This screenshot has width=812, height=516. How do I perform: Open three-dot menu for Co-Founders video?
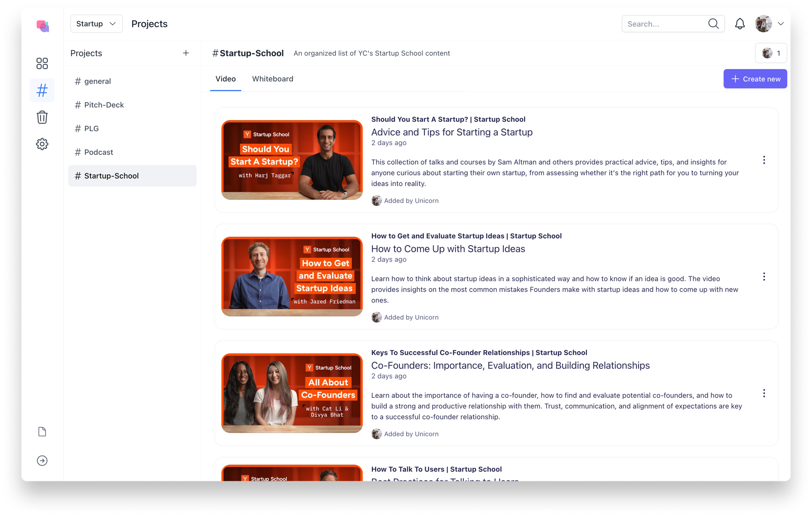pyautogui.click(x=764, y=393)
